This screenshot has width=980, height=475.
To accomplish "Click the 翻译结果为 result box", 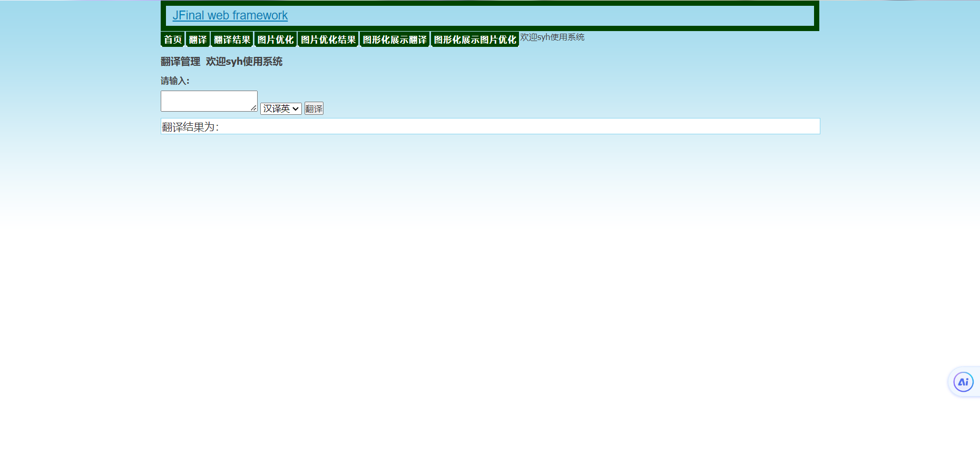I will coord(490,126).
